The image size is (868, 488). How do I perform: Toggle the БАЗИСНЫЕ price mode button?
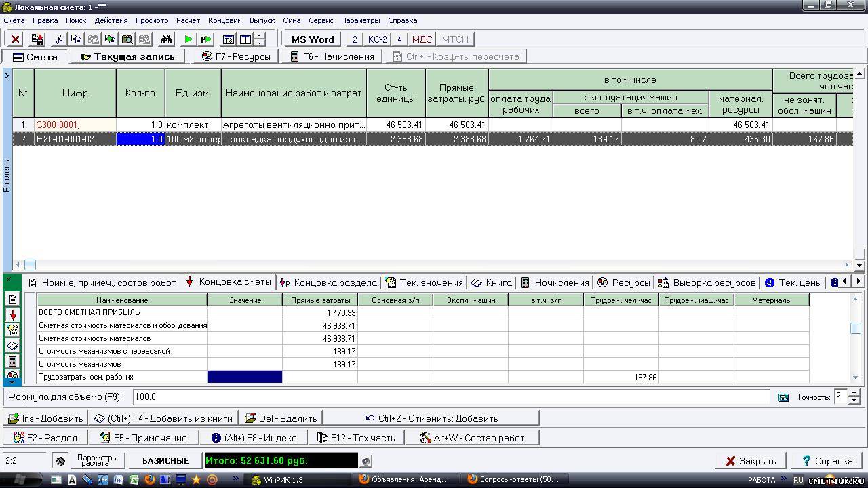point(165,461)
